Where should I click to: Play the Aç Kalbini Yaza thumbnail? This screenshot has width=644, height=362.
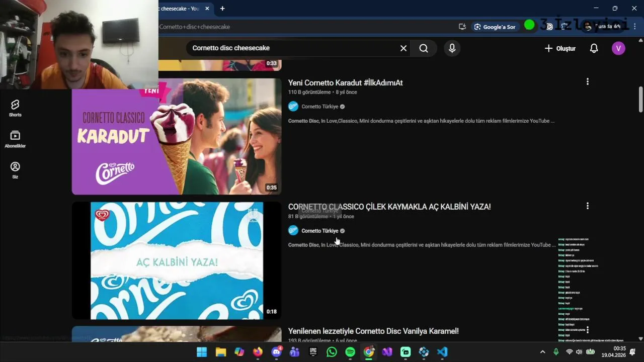(x=177, y=260)
